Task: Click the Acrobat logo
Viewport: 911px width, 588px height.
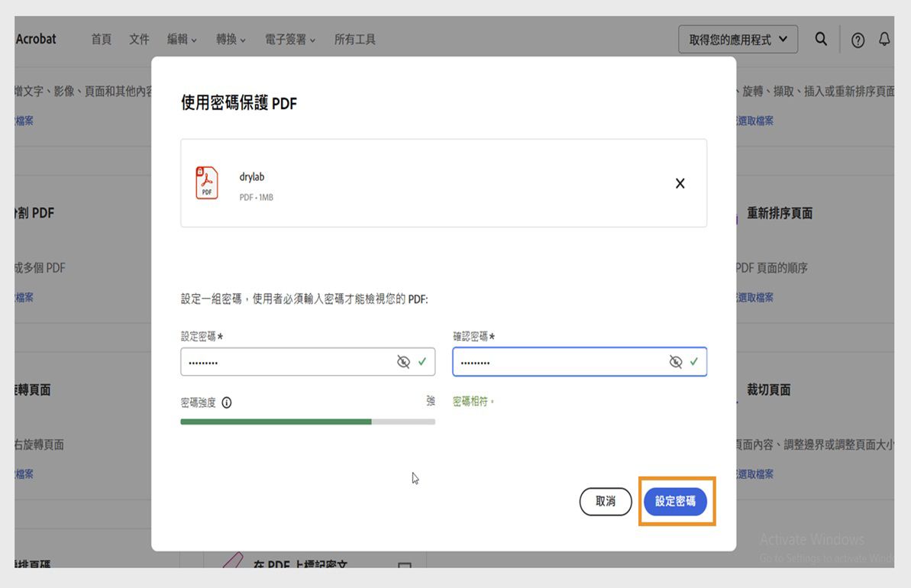Action: pyautogui.click(x=35, y=39)
